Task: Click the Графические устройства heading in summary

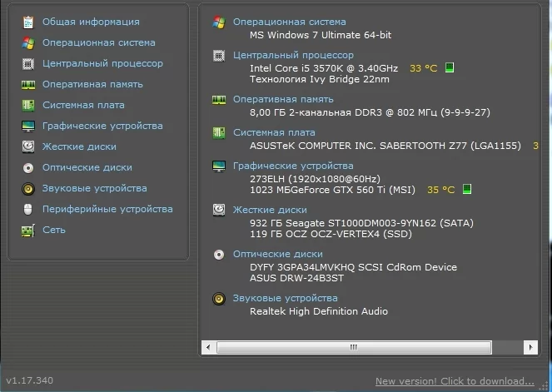Action: [x=293, y=166]
